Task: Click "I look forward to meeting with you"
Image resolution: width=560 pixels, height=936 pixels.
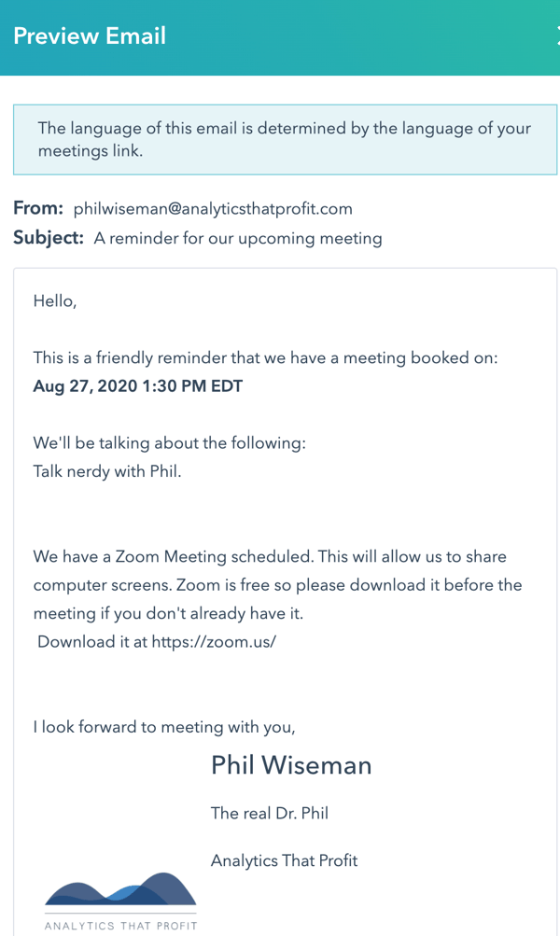Action: [x=164, y=727]
